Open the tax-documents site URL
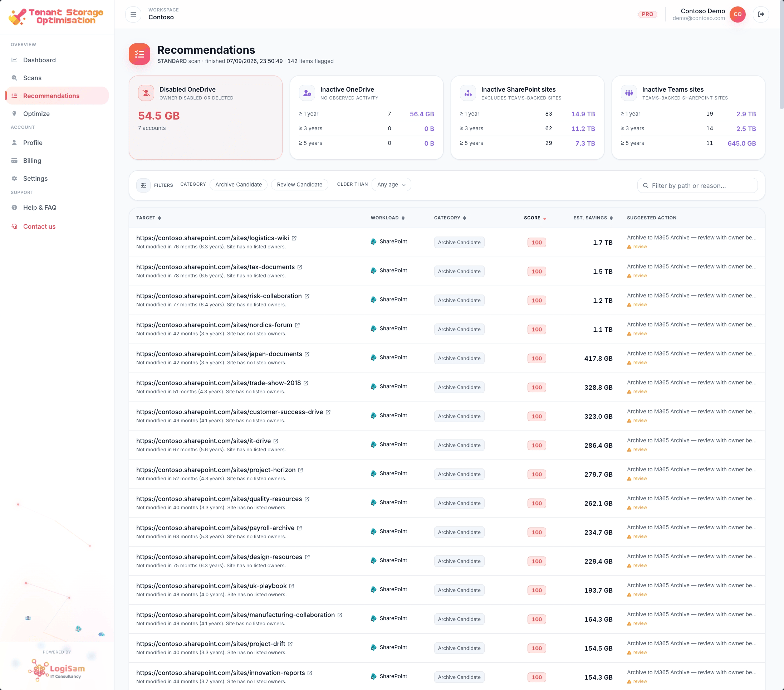Image resolution: width=784 pixels, height=690 pixels. [x=216, y=267]
